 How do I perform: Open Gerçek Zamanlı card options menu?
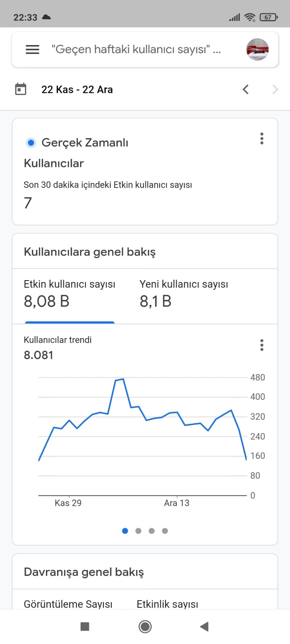[262, 138]
